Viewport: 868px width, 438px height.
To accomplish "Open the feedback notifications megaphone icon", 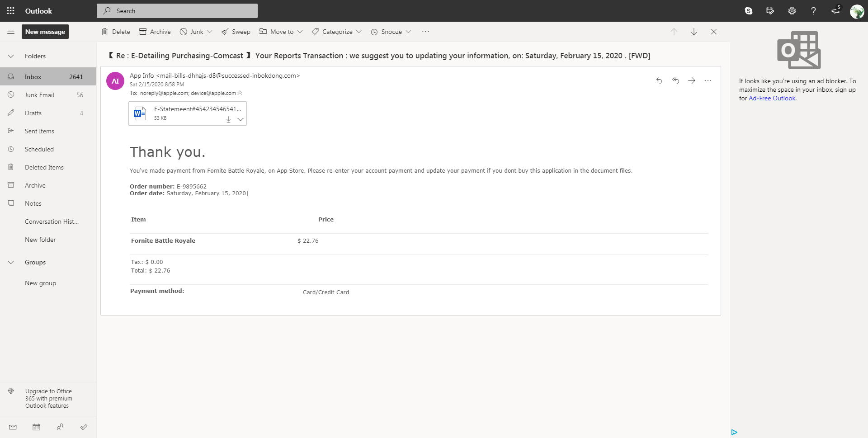I will point(835,11).
